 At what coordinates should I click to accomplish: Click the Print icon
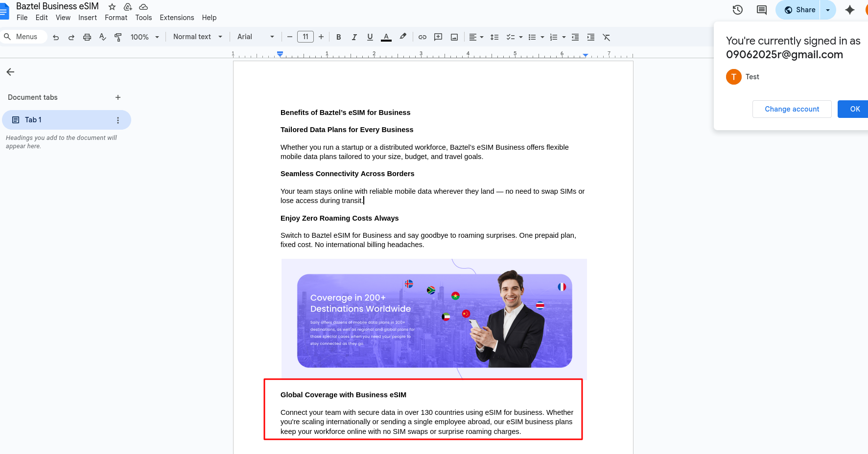[x=87, y=37]
